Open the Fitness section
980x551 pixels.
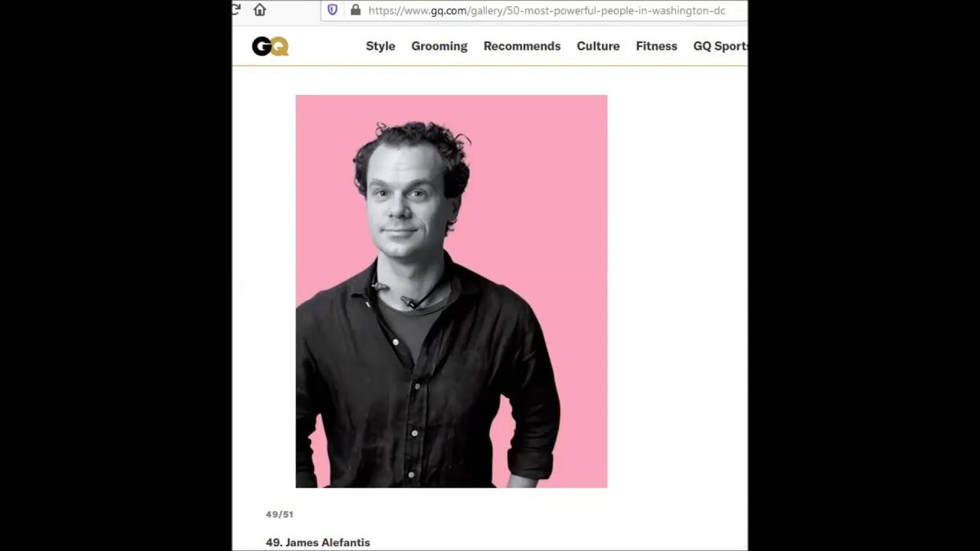[656, 46]
